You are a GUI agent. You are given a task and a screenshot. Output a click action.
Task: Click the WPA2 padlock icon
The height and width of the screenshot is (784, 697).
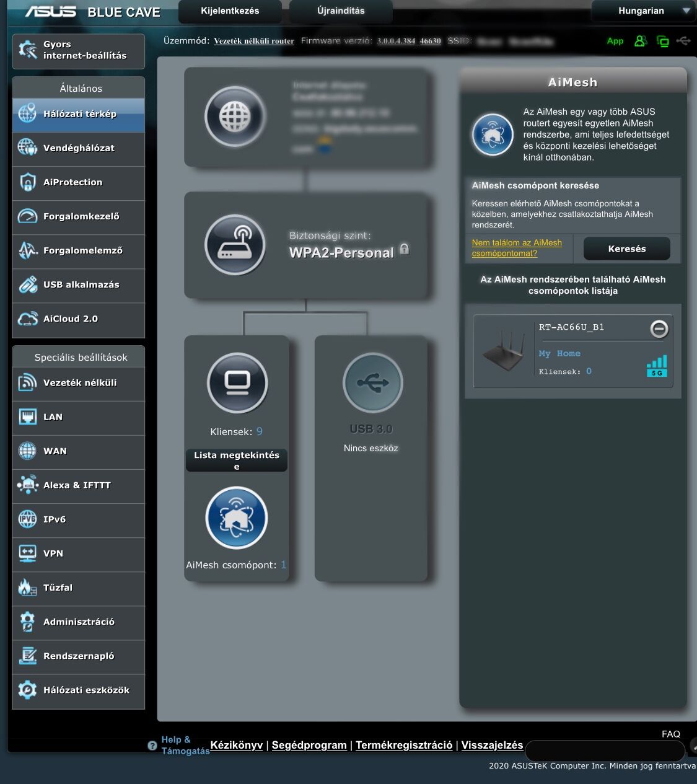click(x=405, y=249)
